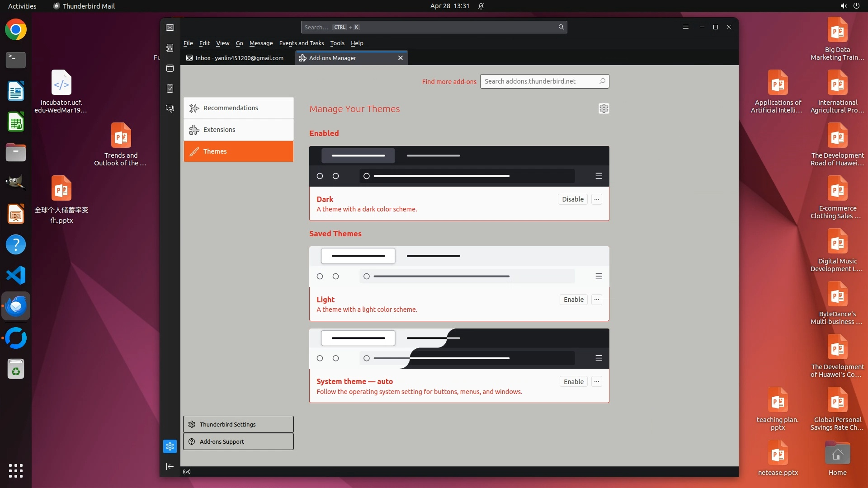Click the Find more add-ons link
The width and height of the screenshot is (868, 488).
(x=449, y=82)
